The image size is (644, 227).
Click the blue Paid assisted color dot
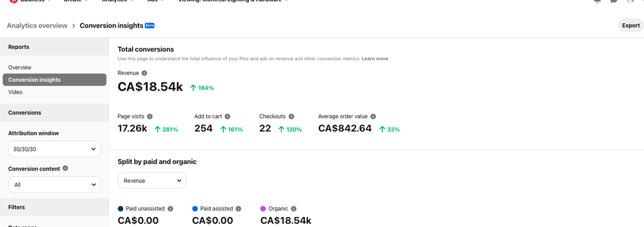click(195, 209)
